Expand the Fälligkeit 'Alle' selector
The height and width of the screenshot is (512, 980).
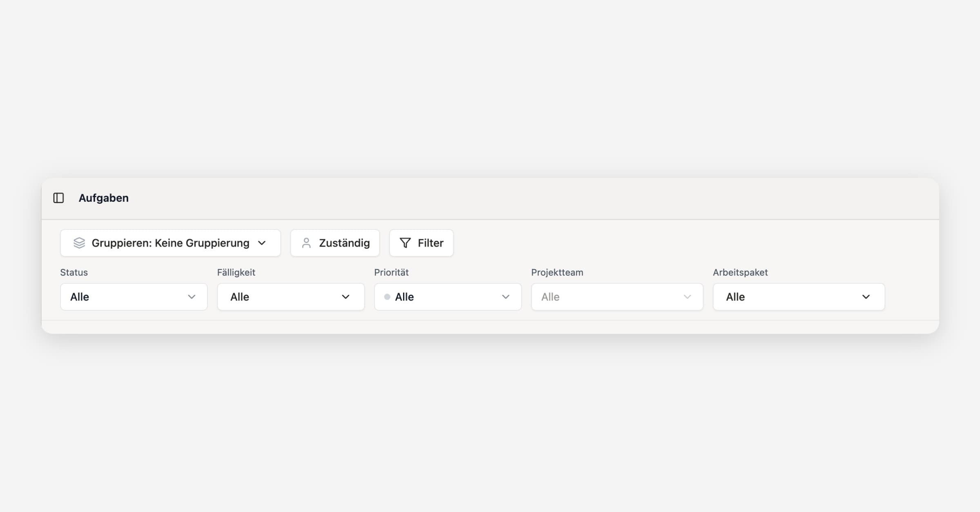coord(290,297)
